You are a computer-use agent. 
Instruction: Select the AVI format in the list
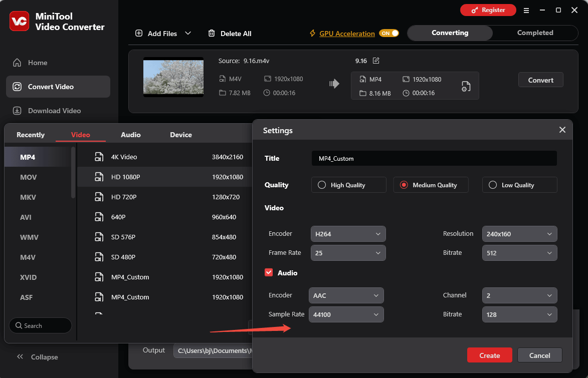pos(26,217)
